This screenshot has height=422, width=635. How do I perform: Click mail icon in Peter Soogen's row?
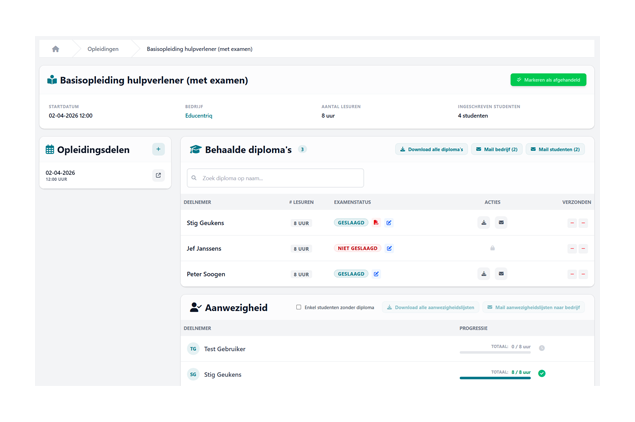click(x=501, y=274)
